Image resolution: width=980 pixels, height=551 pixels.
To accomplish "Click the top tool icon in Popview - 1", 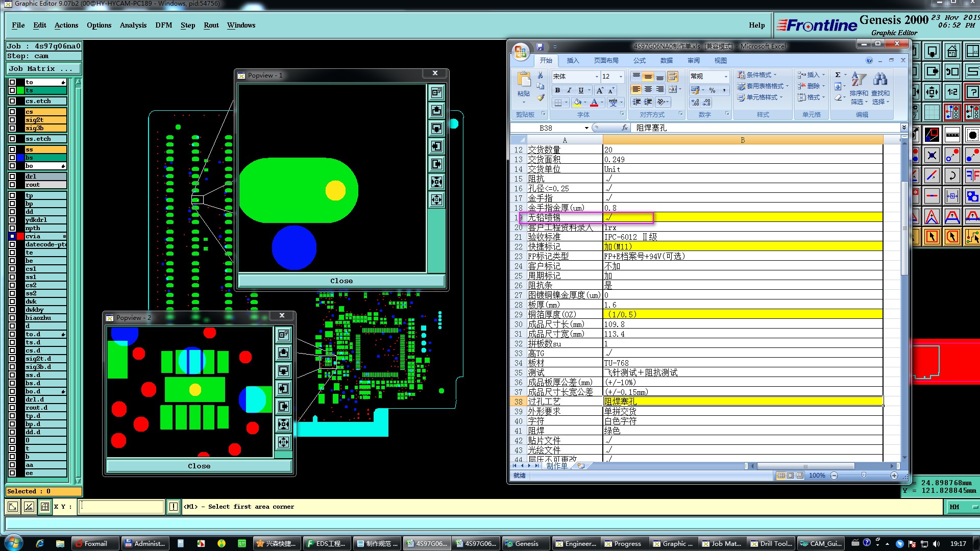I will (436, 92).
